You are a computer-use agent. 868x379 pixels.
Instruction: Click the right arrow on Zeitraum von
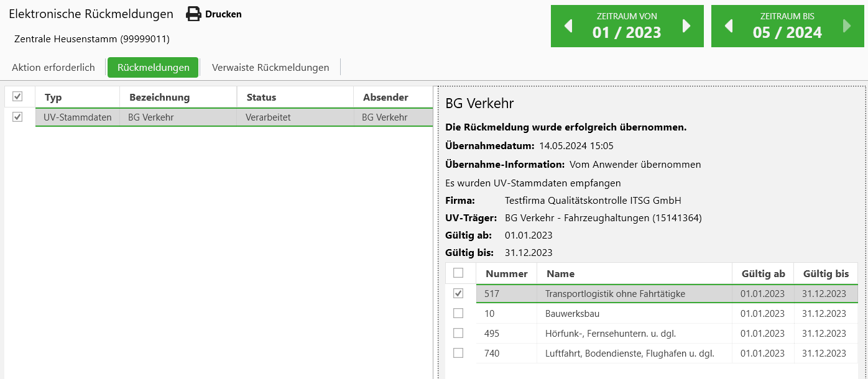point(686,25)
